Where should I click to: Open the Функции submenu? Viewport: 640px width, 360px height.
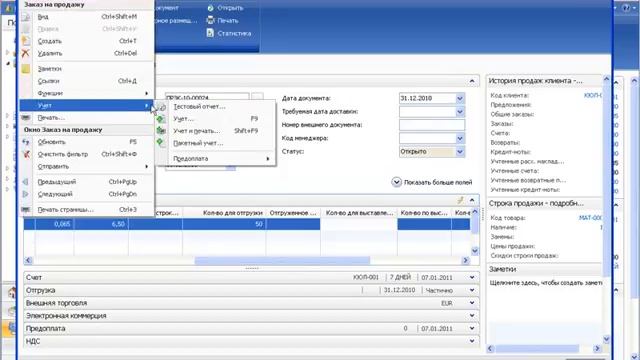[x=87, y=93]
